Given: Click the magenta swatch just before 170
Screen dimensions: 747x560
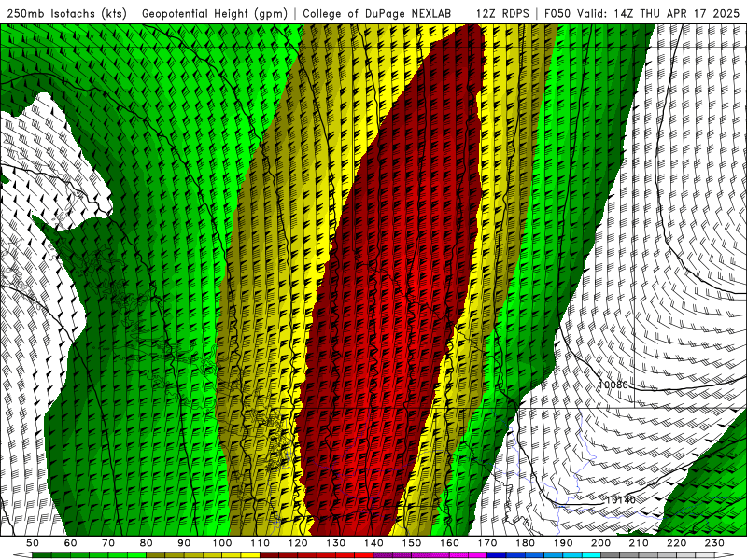Looking at the screenshot, I should pos(477,555).
